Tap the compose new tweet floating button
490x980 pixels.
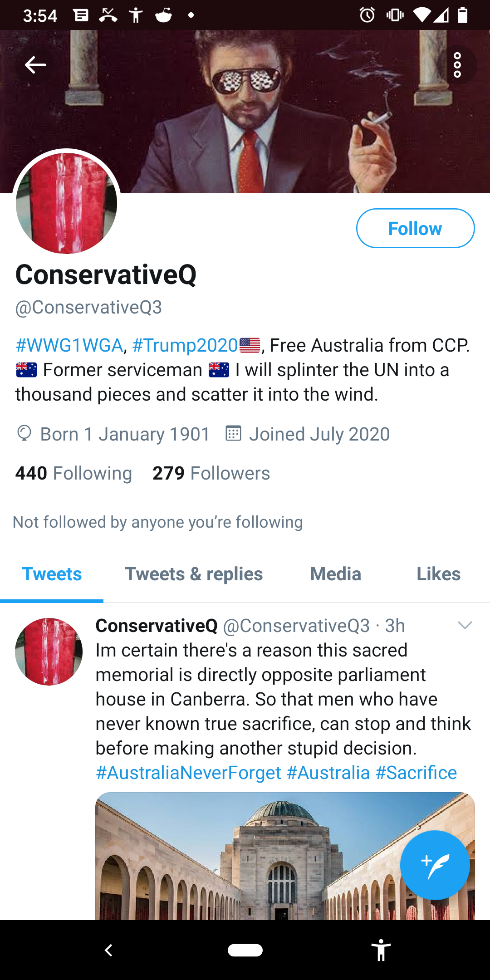point(435,865)
